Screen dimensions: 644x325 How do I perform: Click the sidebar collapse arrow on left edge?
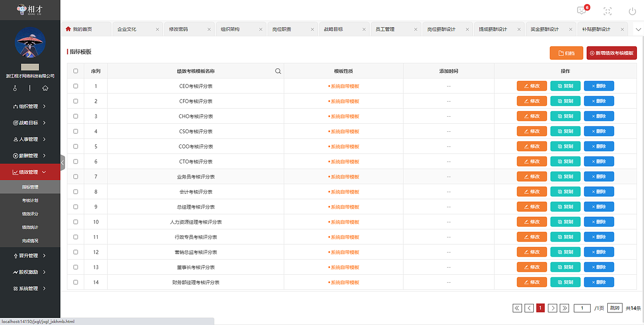click(x=62, y=162)
